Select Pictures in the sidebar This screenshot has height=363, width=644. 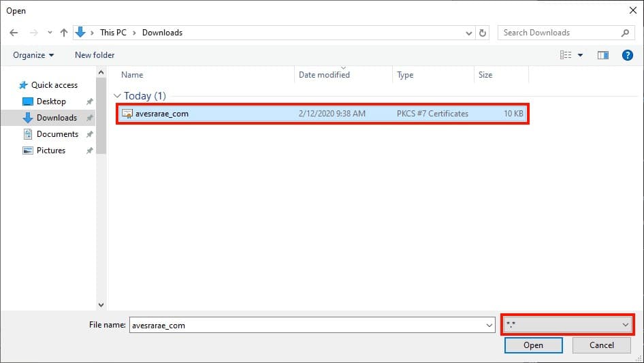(51, 151)
